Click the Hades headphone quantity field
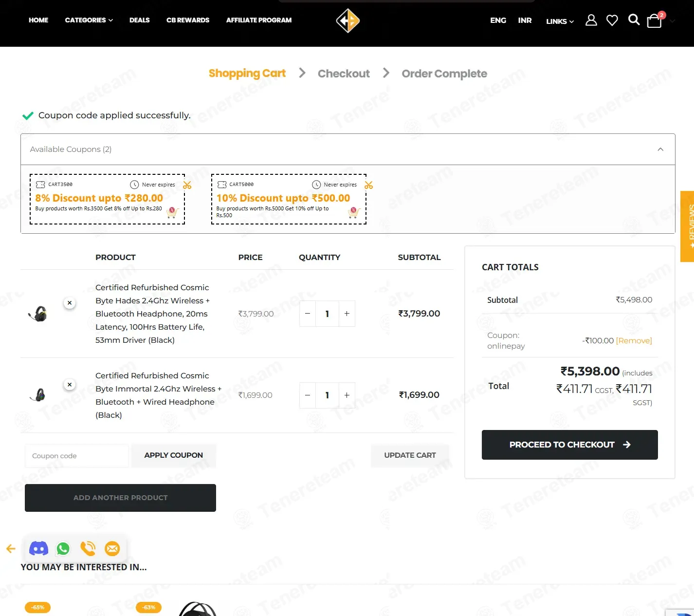 click(x=327, y=314)
